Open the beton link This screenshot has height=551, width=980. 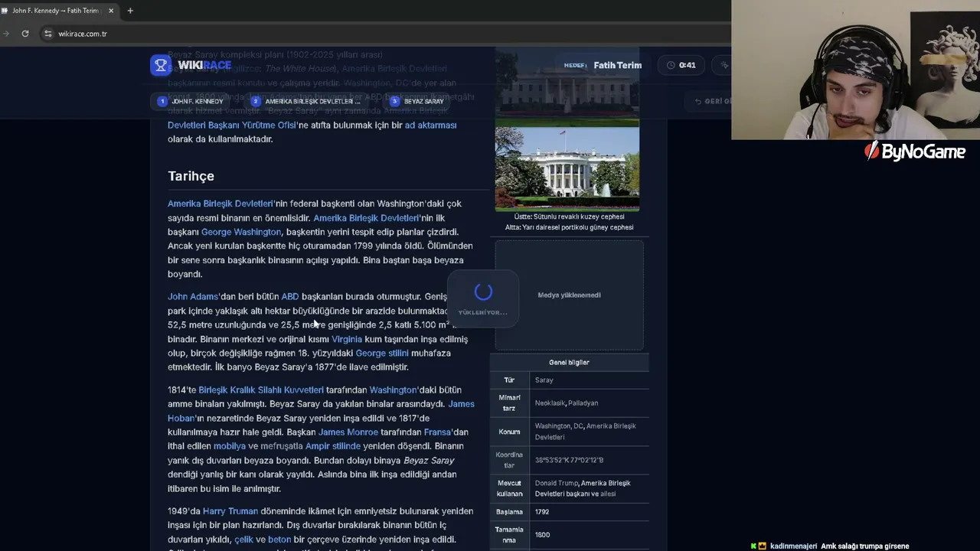pyautogui.click(x=279, y=540)
